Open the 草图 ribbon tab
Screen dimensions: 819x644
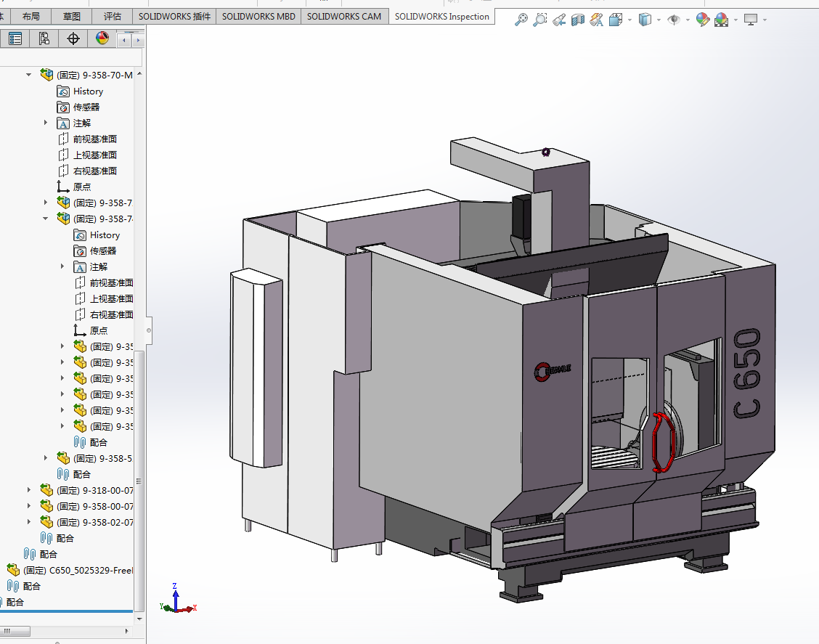click(x=72, y=17)
